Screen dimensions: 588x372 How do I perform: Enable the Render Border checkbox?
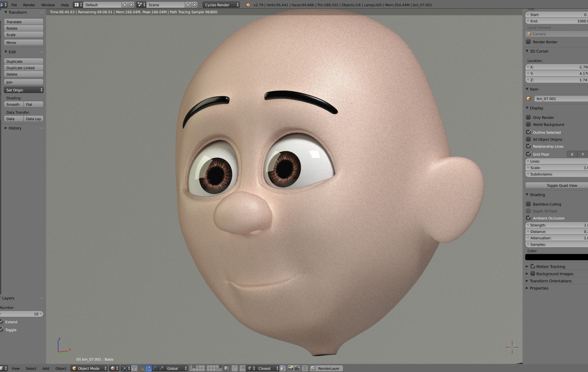[x=528, y=42]
